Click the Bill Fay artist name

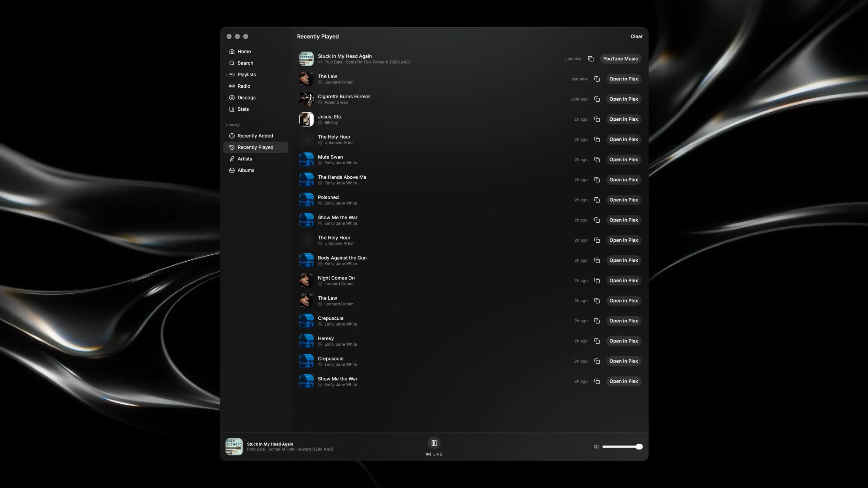(331, 123)
